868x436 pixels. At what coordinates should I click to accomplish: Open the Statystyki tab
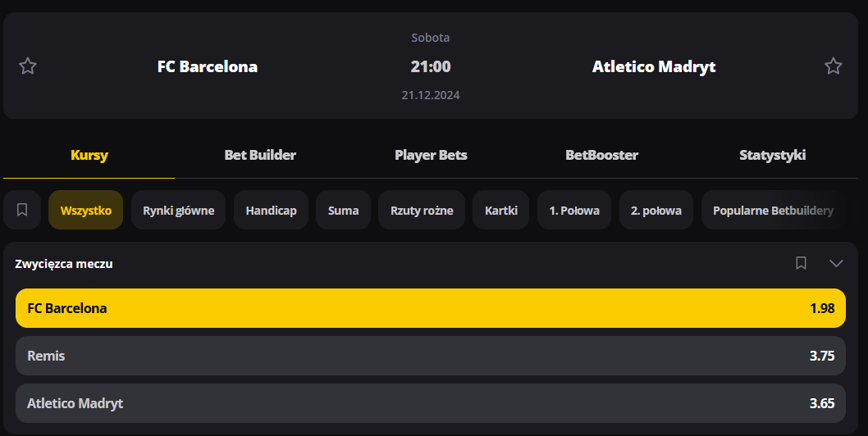[x=772, y=155]
